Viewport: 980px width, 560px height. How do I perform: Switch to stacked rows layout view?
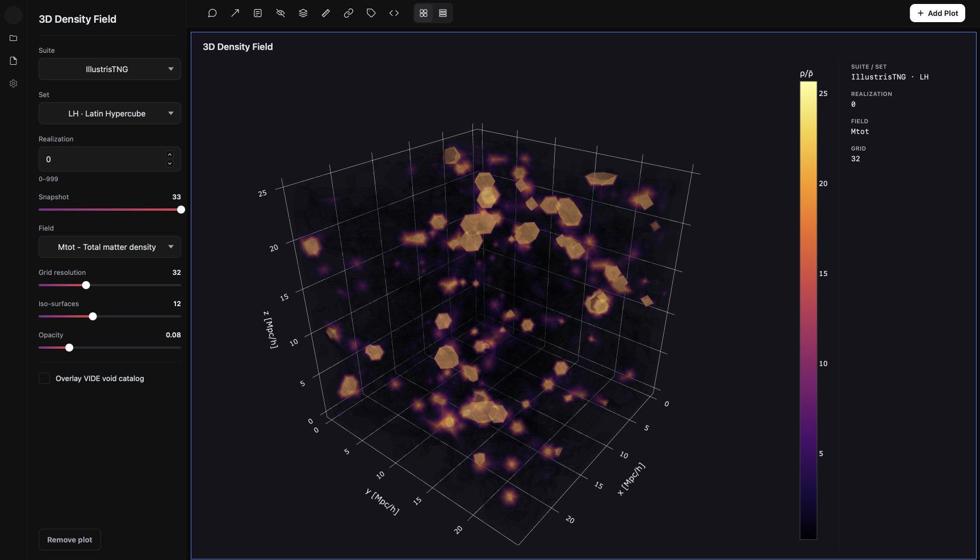(443, 13)
